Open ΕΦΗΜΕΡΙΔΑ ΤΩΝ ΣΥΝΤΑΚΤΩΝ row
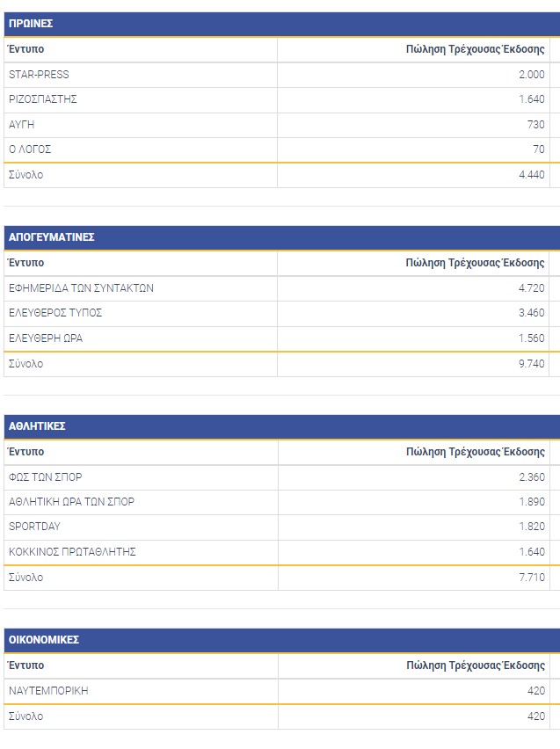 (81, 288)
